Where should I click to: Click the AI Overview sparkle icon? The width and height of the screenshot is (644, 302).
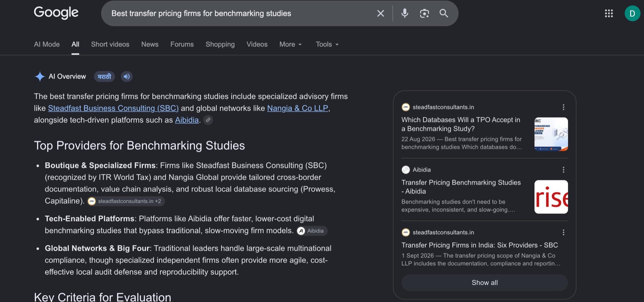click(x=40, y=76)
